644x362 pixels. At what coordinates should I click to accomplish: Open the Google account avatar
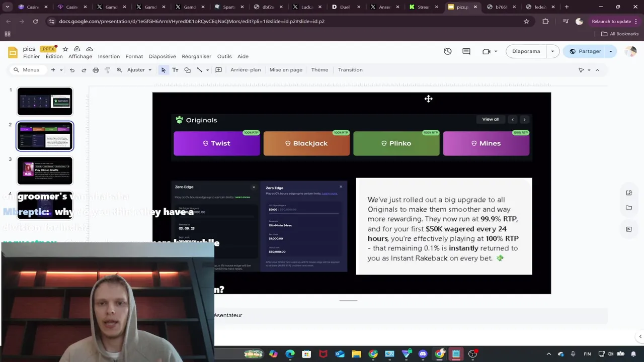(630, 51)
